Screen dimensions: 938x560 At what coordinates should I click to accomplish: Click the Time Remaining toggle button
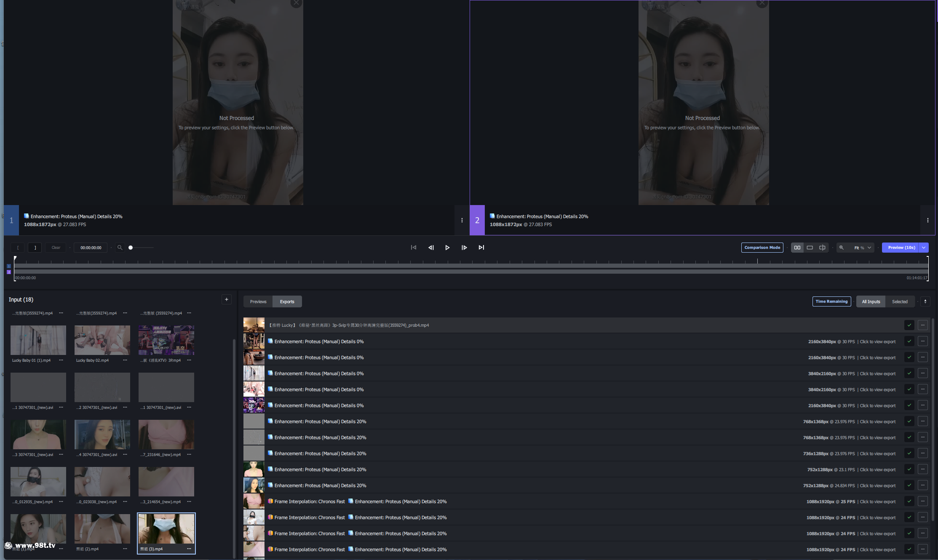[831, 301]
